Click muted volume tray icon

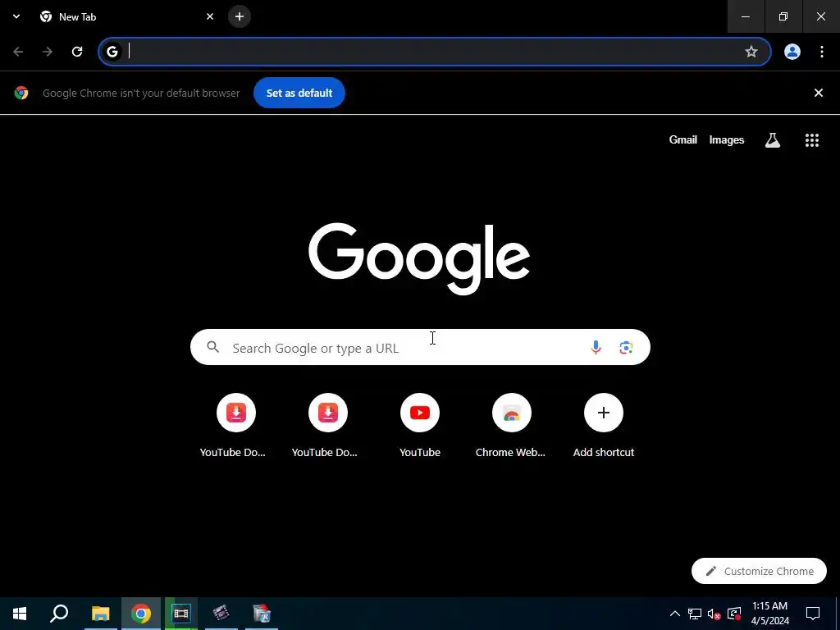[x=714, y=614]
